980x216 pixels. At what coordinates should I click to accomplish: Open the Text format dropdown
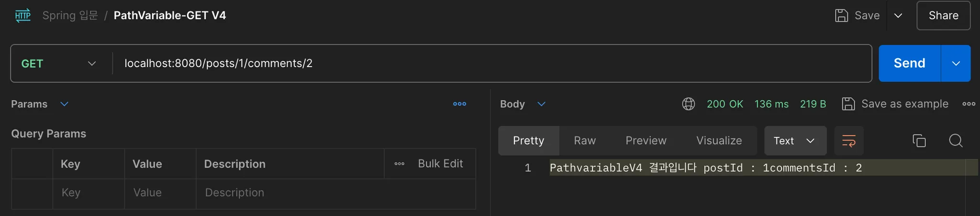(x=795, y=141)
